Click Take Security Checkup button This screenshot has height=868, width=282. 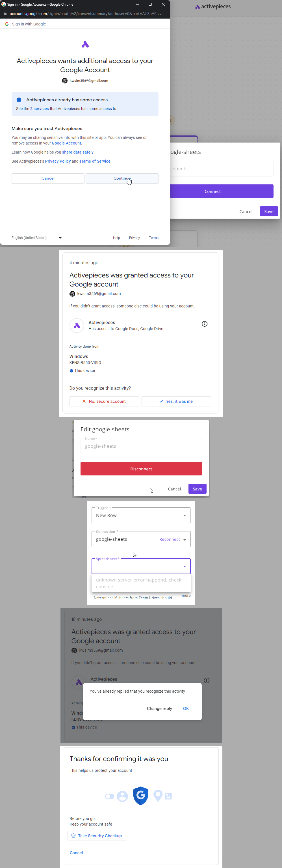97,836
